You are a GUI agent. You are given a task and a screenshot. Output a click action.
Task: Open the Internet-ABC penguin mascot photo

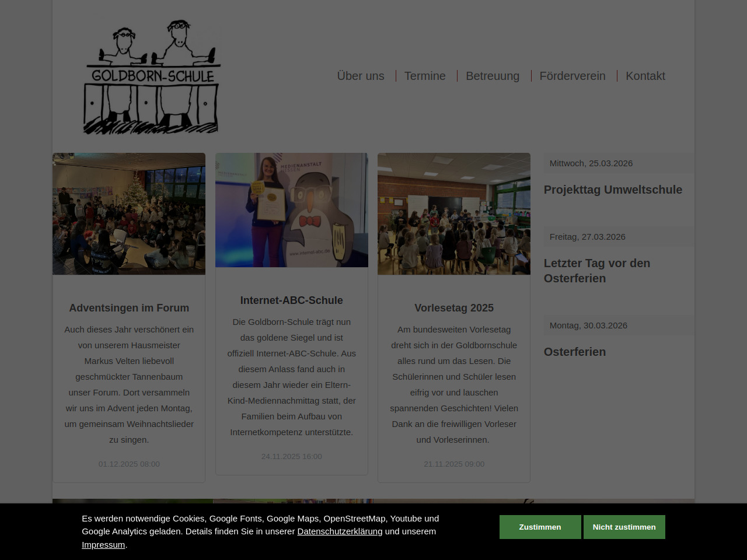click(x=291, y=210)
